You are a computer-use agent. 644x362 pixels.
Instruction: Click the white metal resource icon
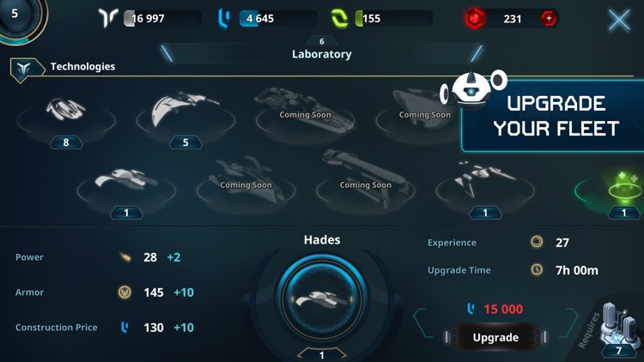pyautogui.click(x=108, y=18)
